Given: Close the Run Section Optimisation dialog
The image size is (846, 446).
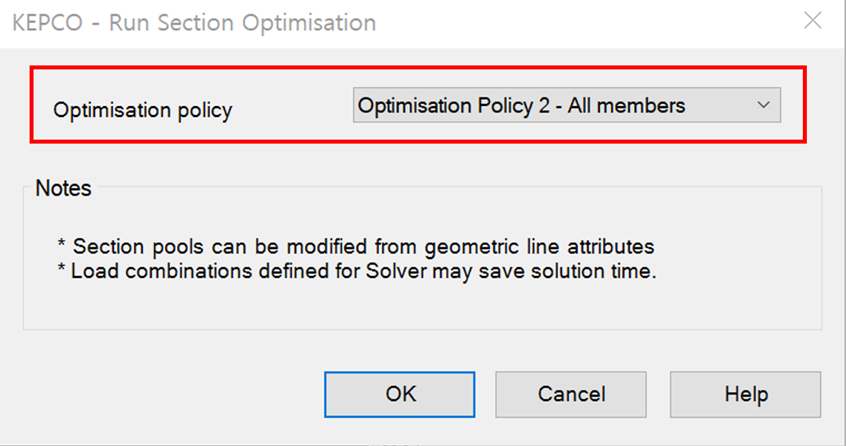Looking at the screenshot, I should tap(812, 21).
